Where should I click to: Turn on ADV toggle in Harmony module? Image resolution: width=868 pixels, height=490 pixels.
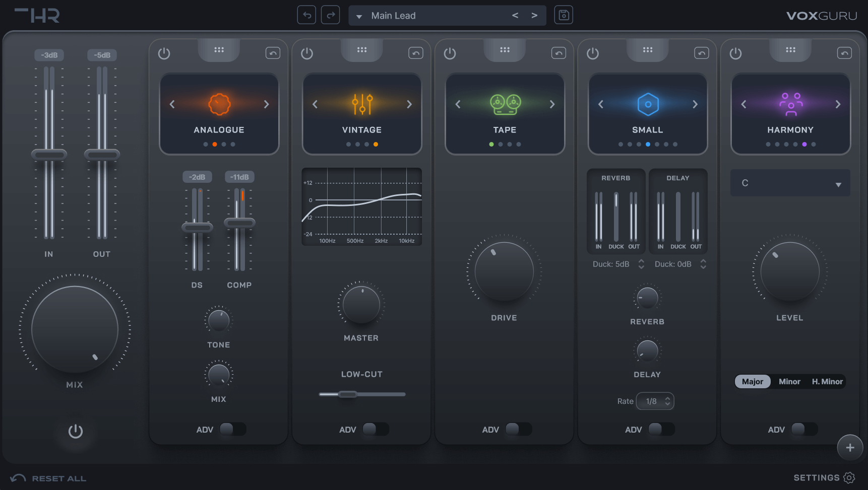click(804, 429)
